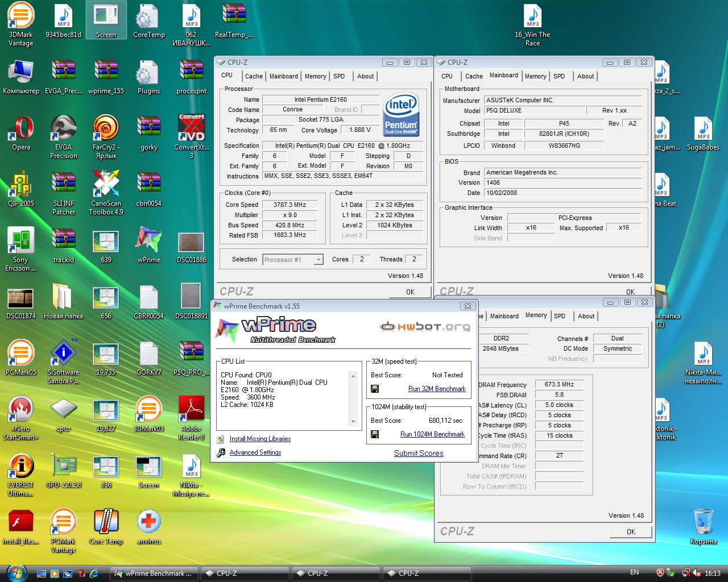
Task: Open Advanced Settings in wPrime
Action: pos(255,452)
